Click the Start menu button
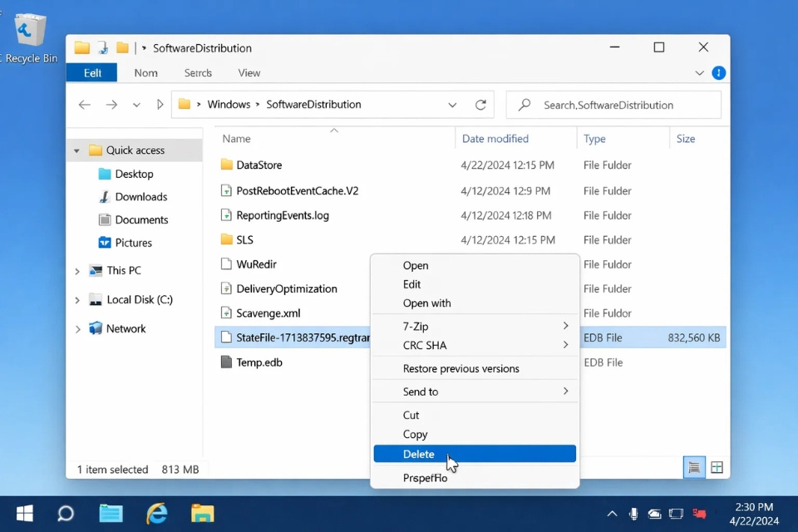Image resolution: width=798 pixels, height=532 pixels. (x=22, y=513)
